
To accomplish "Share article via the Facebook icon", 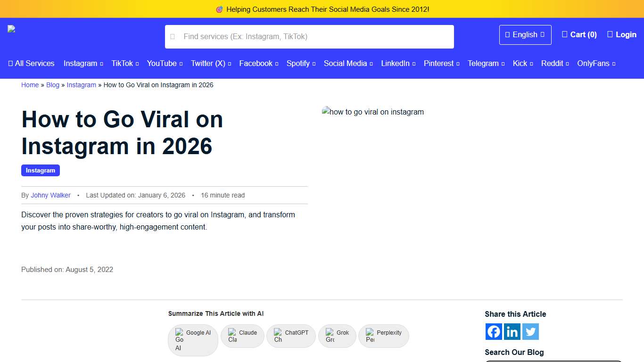I will tap(493, 331).
